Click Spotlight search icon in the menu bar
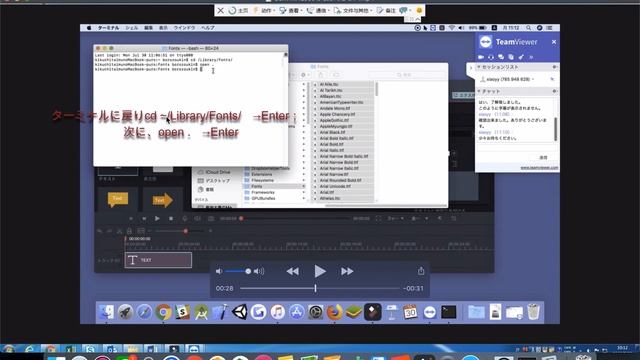 [x=528, y=28]
